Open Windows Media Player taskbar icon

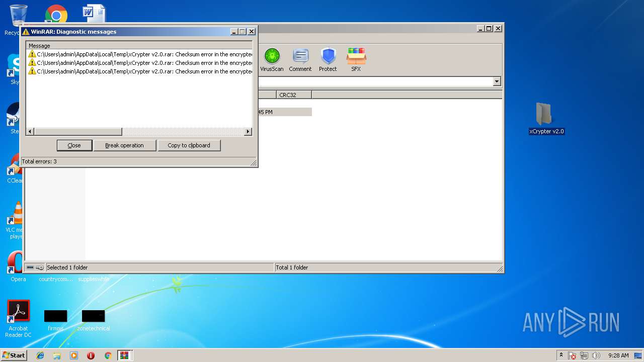pos(74,355)
